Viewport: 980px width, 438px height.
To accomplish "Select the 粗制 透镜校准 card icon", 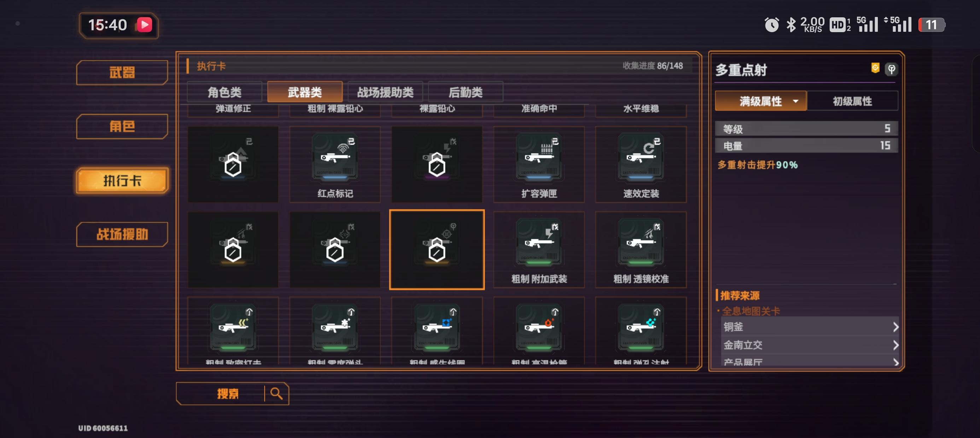I will (641, 242).
